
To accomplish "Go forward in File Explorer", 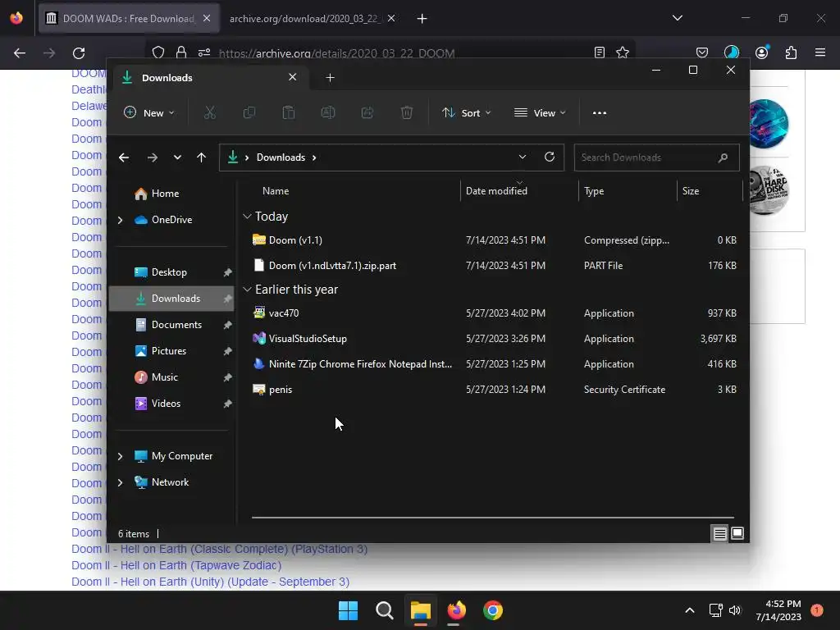I will coord(152,157).
